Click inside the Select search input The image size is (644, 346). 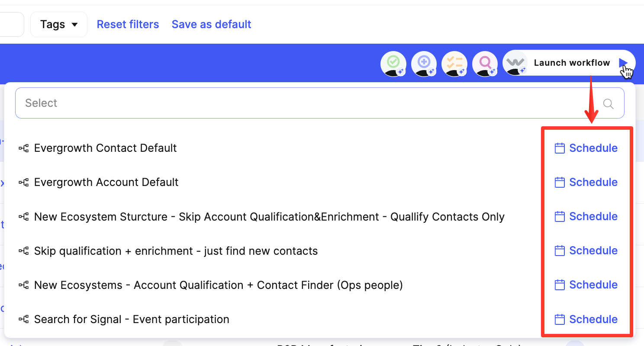pos(173,103)
